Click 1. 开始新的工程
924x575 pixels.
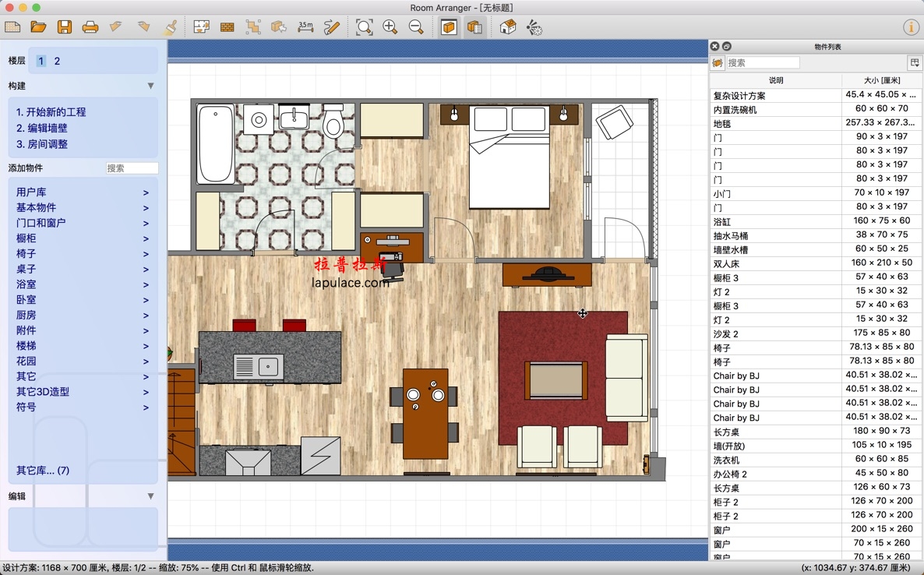click(51, 112)
